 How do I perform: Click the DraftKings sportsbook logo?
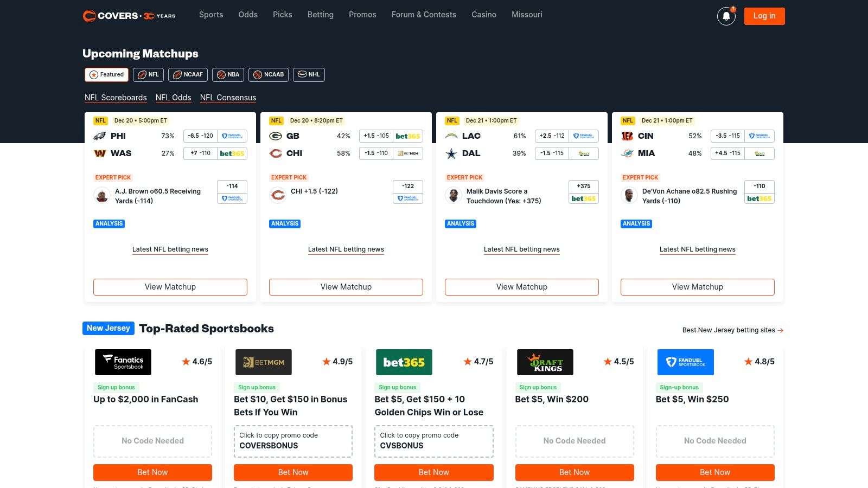coord(545,362)
